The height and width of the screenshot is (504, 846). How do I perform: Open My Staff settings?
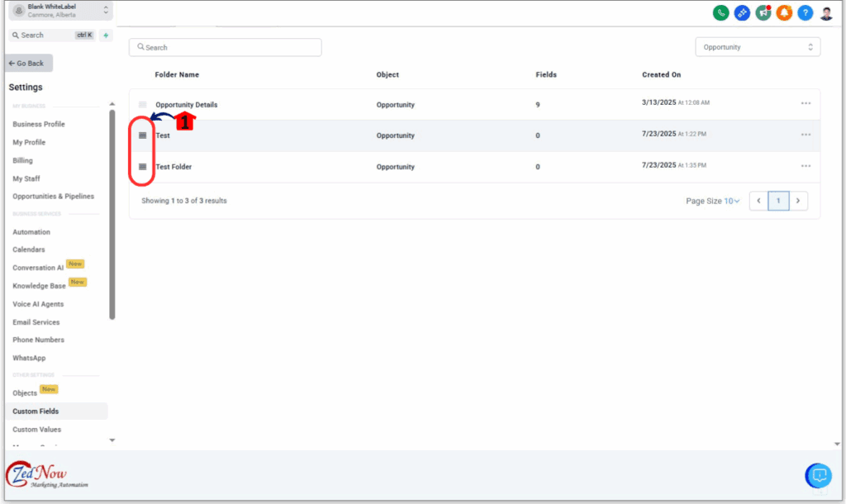pos(26,178)
